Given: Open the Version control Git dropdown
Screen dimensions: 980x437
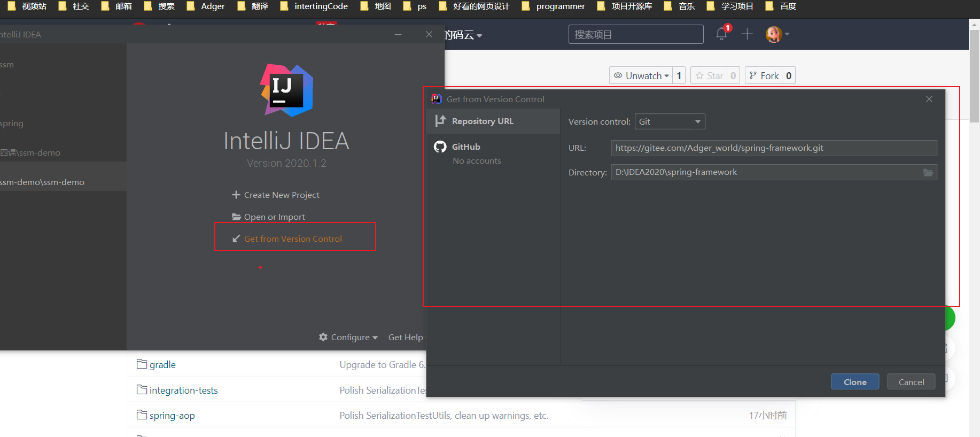Looking at the screenshot, I should pos(670,121).
